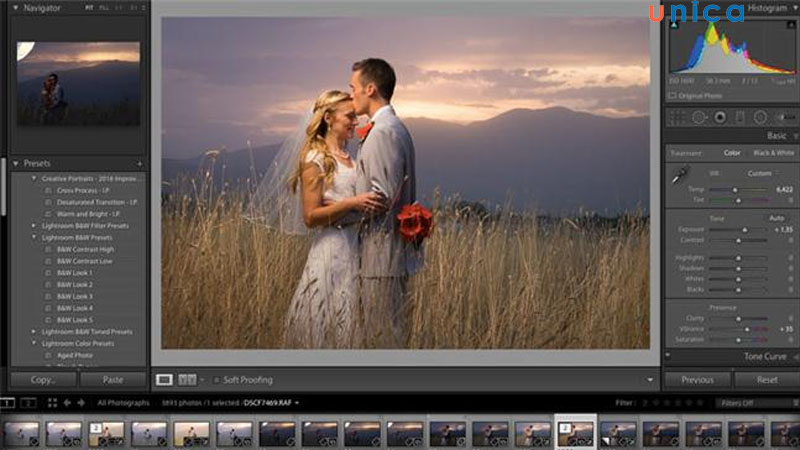Expand Lightroom B&W Toned Presets folder

(34, 332)
